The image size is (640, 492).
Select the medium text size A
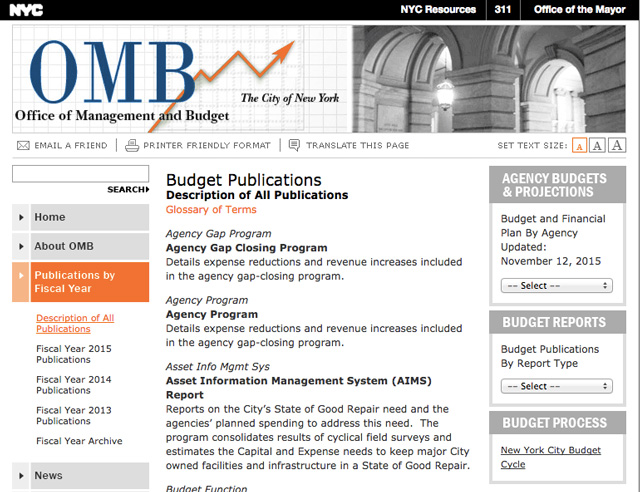[x=597, y=146]
